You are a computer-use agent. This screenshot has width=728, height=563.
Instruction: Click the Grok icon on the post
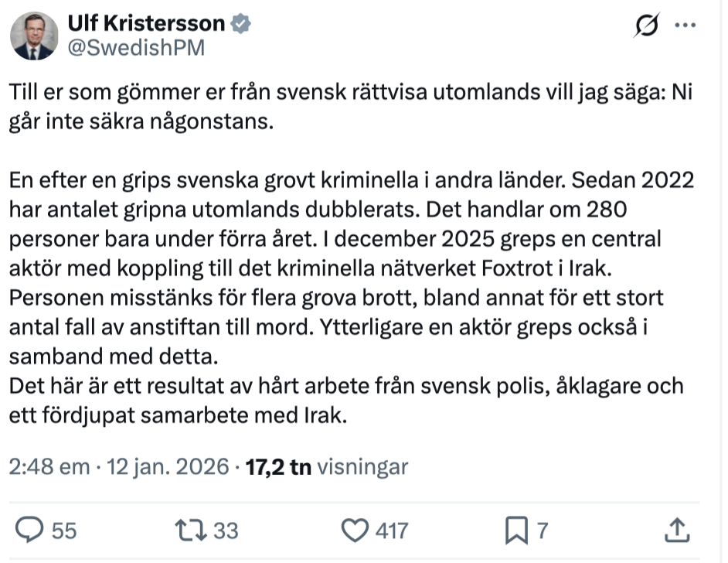643,26
